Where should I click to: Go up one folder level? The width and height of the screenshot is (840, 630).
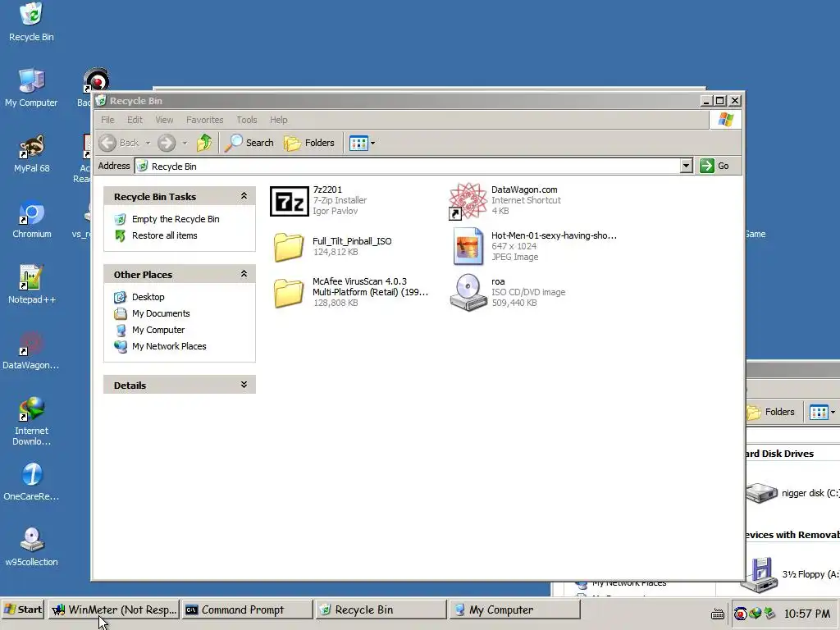pyautogui.click(x=204, y=143)
